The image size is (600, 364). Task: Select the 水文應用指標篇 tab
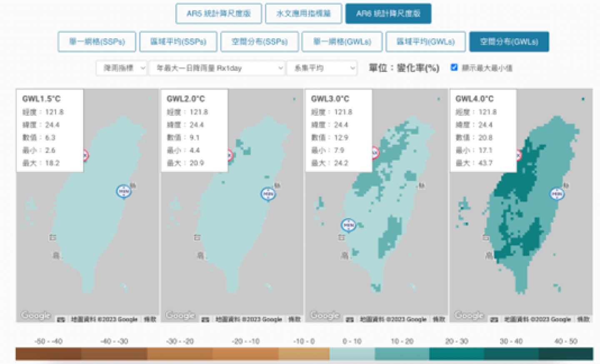(x=303, y=14)
